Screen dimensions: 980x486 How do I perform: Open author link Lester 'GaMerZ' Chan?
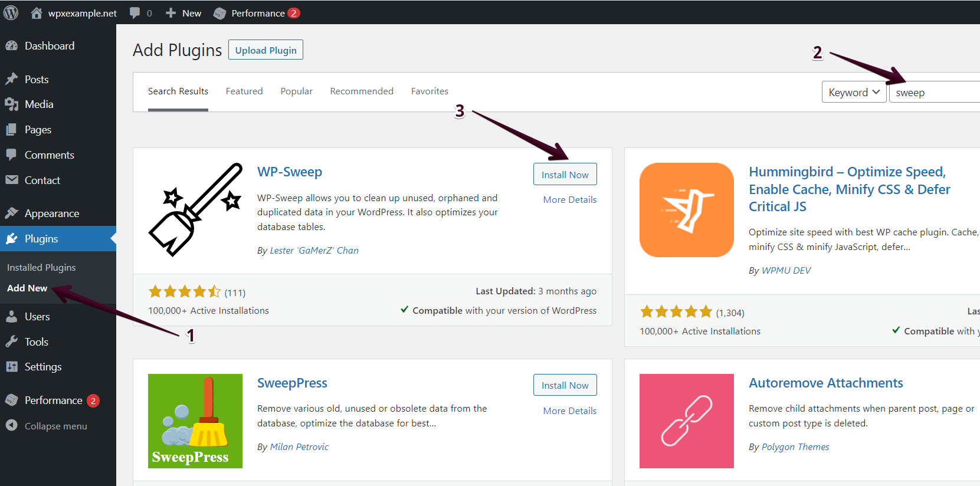click(x=314, y=251)
